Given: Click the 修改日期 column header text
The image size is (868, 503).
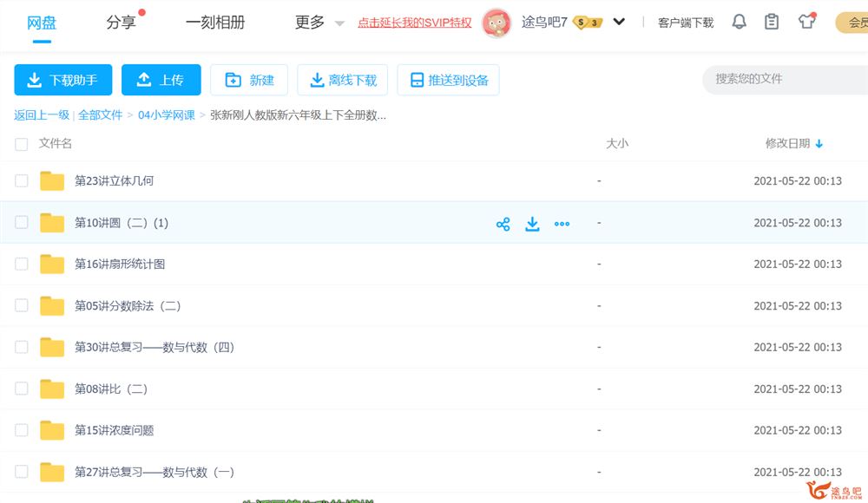Looking at the screenshot, I should click(787, 143).
